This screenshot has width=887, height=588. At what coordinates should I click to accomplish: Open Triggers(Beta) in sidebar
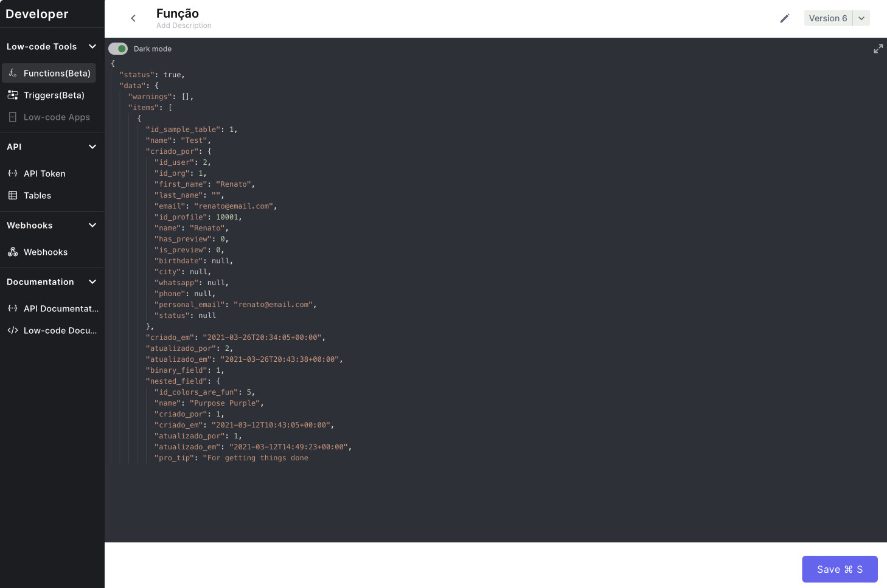point(49,95)
